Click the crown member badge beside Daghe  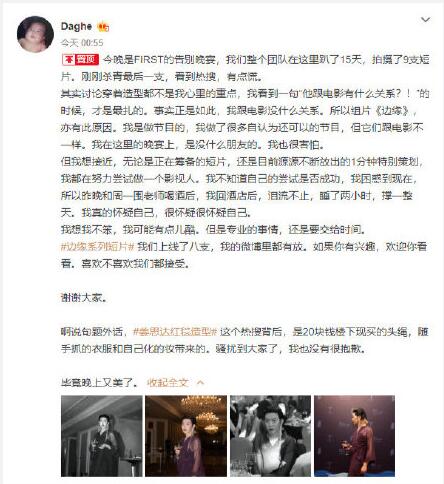click(x=103, y=27)
